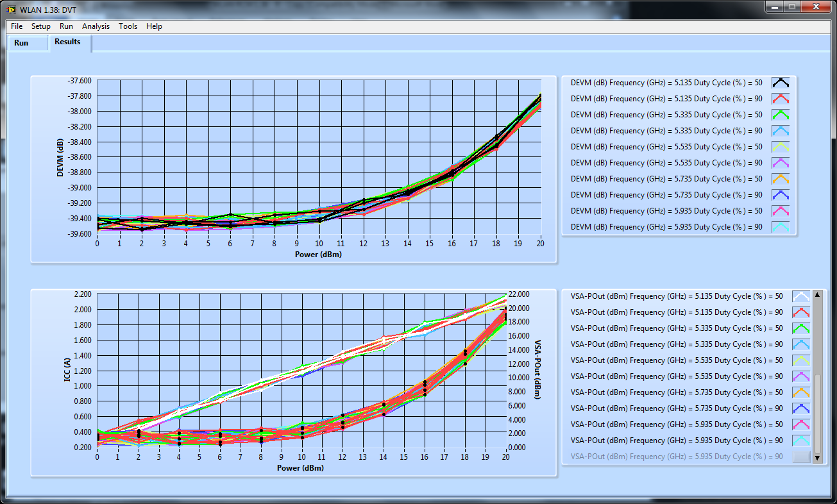The height and width of the screenshot is (504, 837).
Task: Click the DEVM 5.535 GHz 90% plot swatch
Action: [780, 163]
